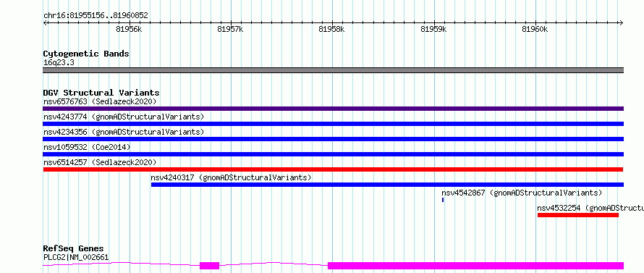Click the 81956k ruler tick label
Screen dimensions: 644x273
(129, 29)
